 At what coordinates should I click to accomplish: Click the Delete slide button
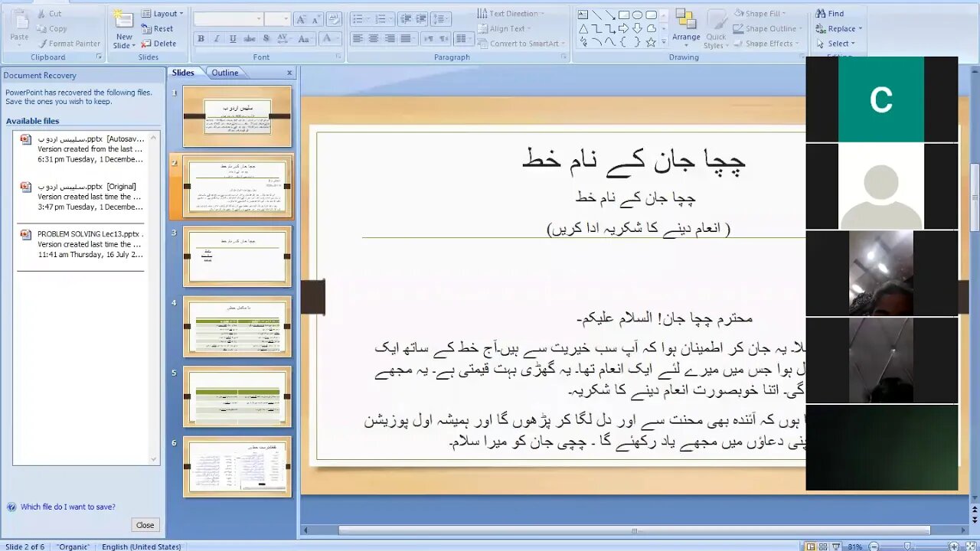(x=158, y=44)
